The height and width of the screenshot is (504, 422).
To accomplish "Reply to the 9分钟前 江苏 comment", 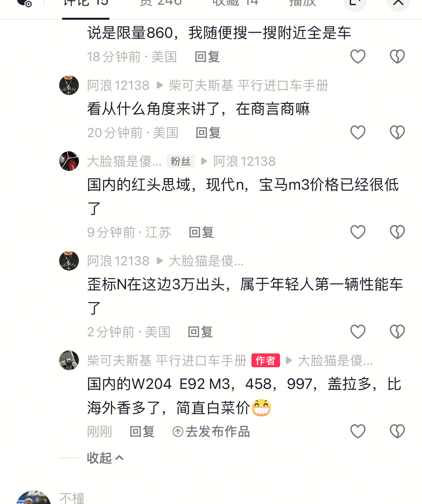I will pos(201,232).
